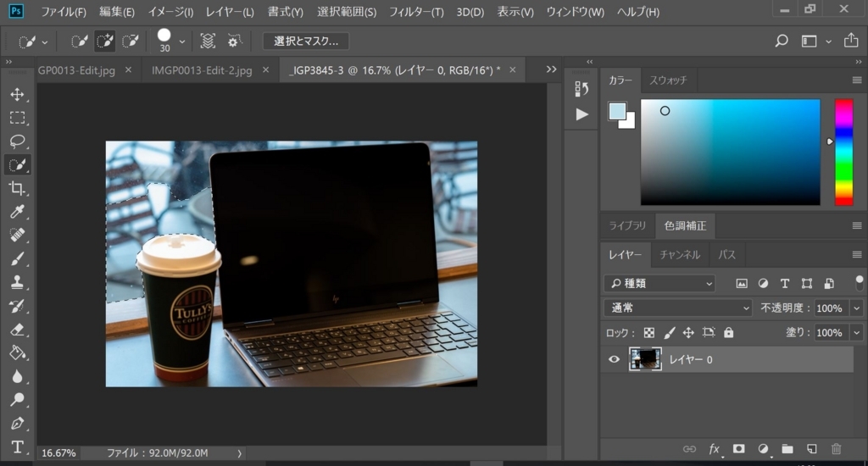Open the 塗り fill dropdown arrow
Viewport: 868px width, 466px height.
pos(856,333)
